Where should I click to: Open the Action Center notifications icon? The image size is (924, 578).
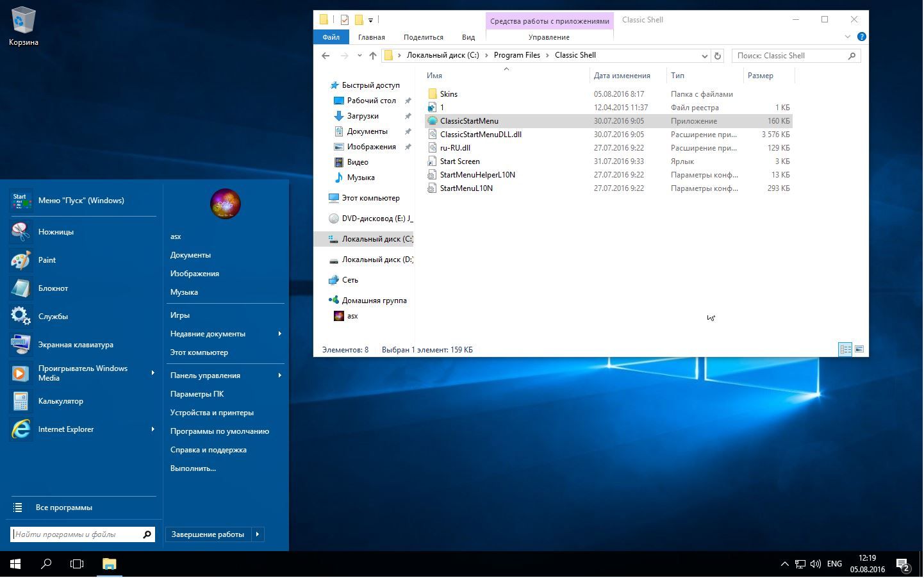click(x=903, y=565)
